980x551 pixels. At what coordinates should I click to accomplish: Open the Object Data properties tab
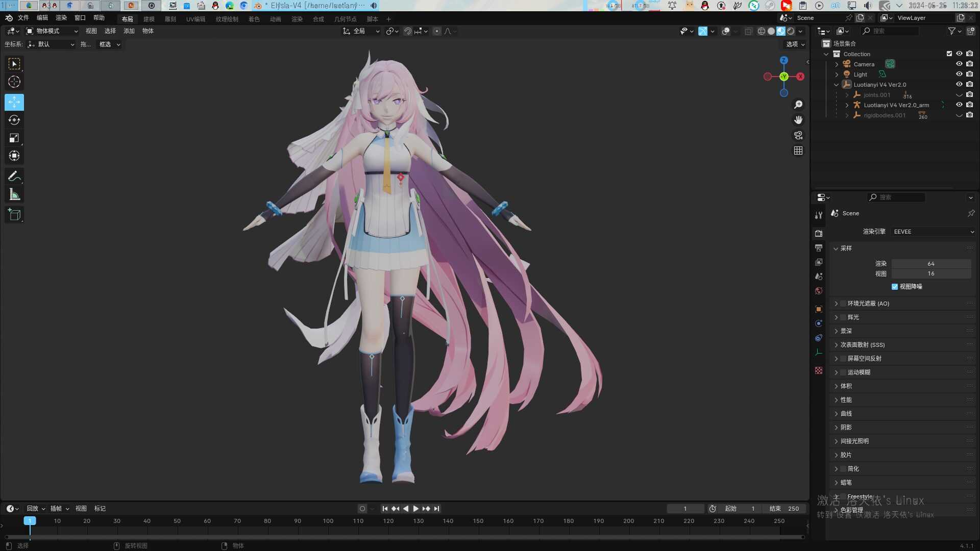click(819, 352)
